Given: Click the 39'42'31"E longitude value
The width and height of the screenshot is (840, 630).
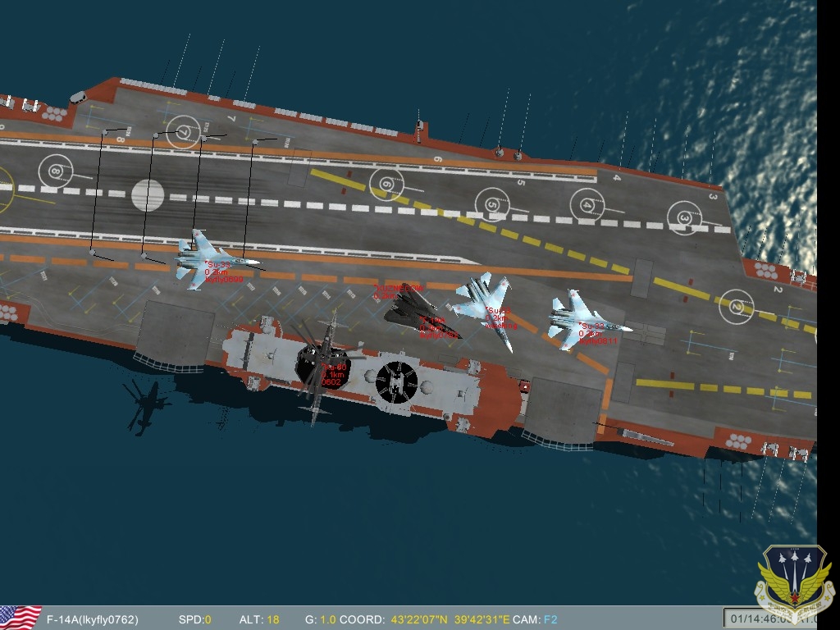Looking at the screenshot, I should [x=482, y=620].
